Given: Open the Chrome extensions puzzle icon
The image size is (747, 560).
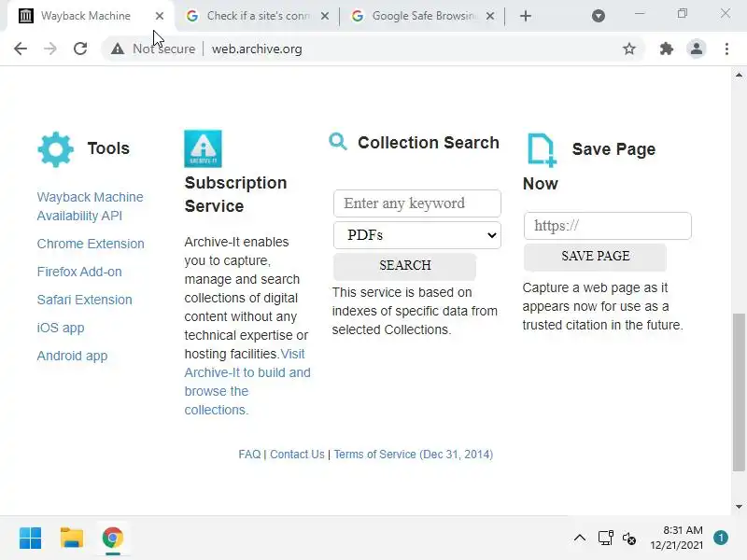Looking at the screenshot, I should (666, 49).
